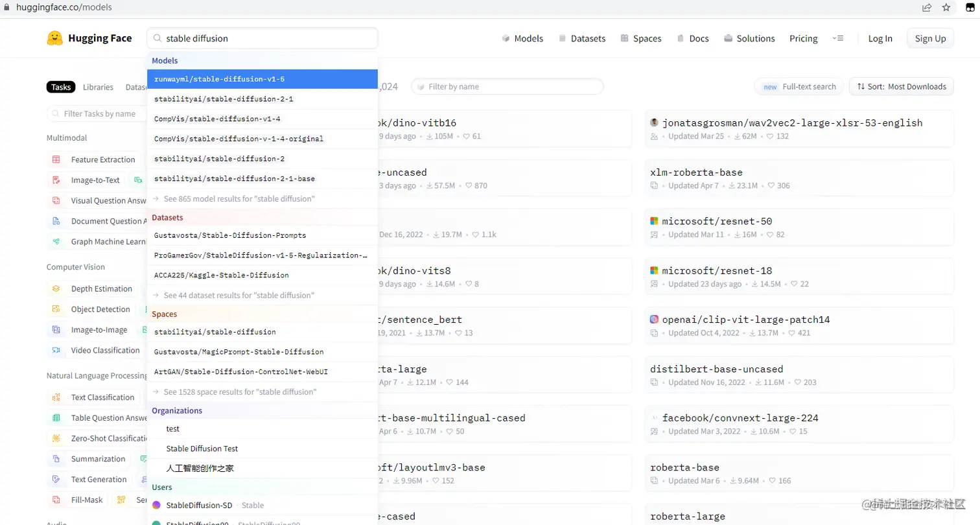Click Visual Question Answering icon

[x=56, y=201]
